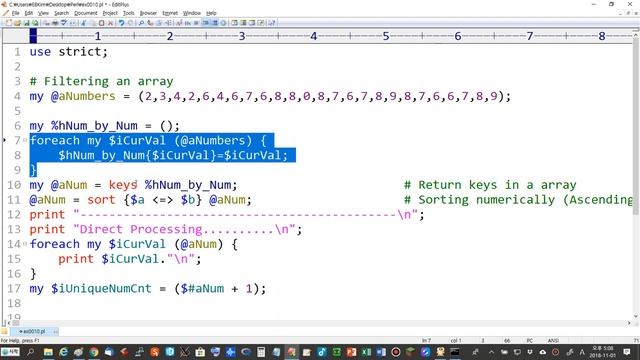Open the Action Center notification icon

pyautogui.click(x=627, y=352)
